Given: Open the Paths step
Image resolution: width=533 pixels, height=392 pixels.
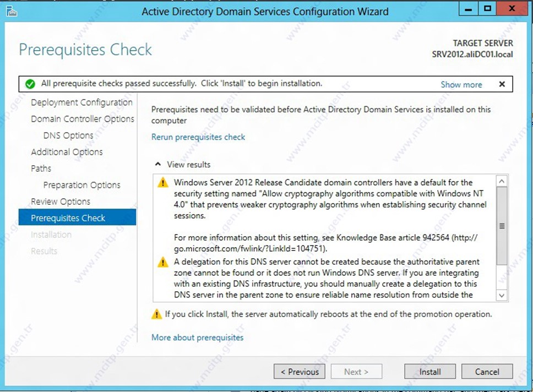Looking at the screenshot, I should 41,168.
